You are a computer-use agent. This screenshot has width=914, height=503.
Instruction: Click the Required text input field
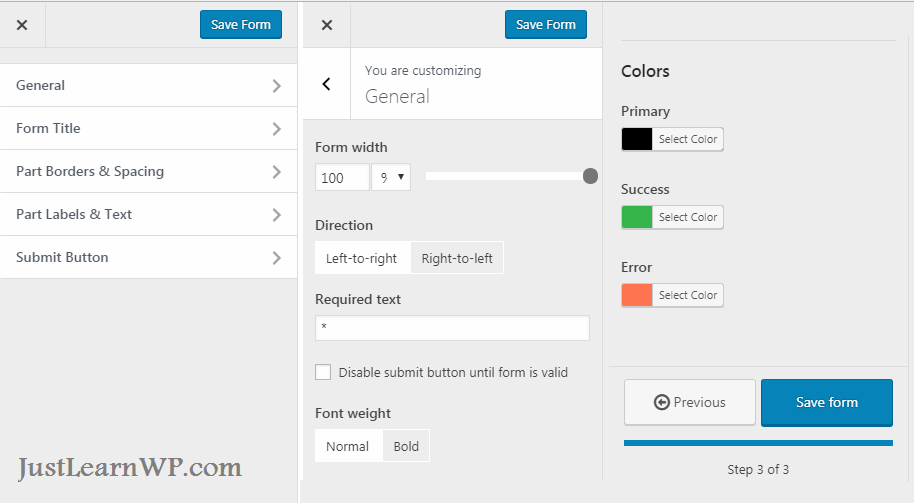(x=452, y=328)
